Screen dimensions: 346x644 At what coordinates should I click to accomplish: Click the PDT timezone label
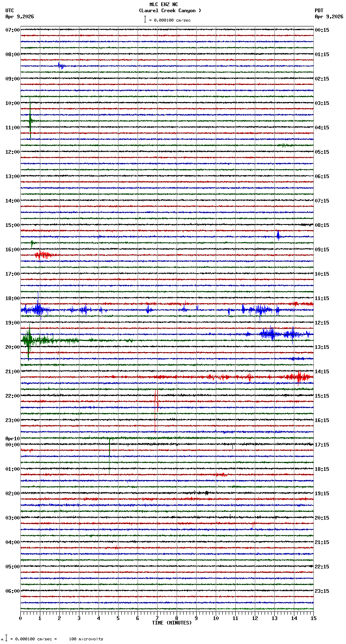pos(319,11)
